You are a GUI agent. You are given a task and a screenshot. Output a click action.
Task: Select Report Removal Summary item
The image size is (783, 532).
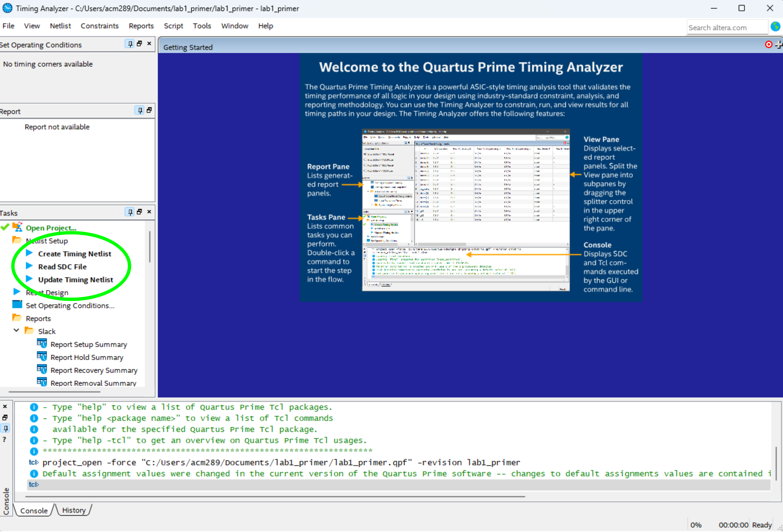[x=93, y=383]
